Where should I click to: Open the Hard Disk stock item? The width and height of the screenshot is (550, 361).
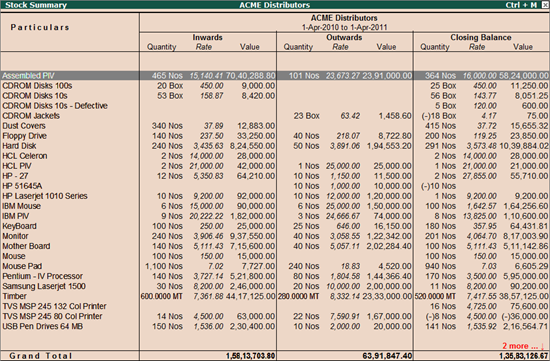coord(19,146)
